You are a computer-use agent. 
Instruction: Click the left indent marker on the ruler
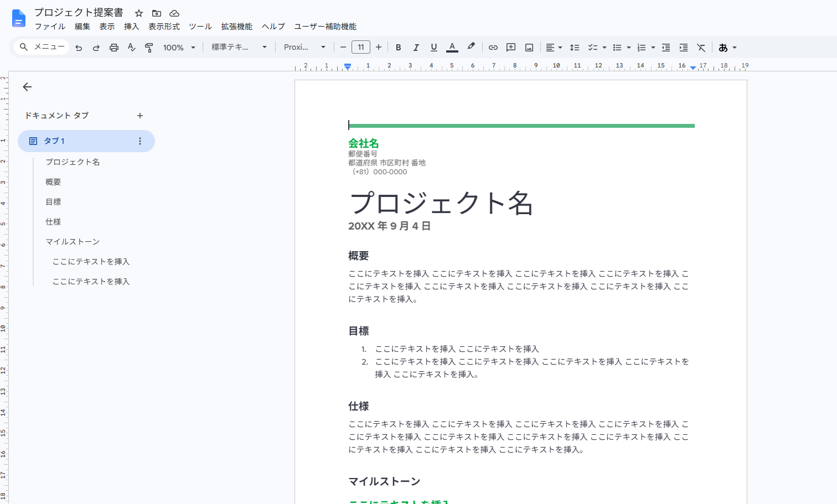pos(347,66)
